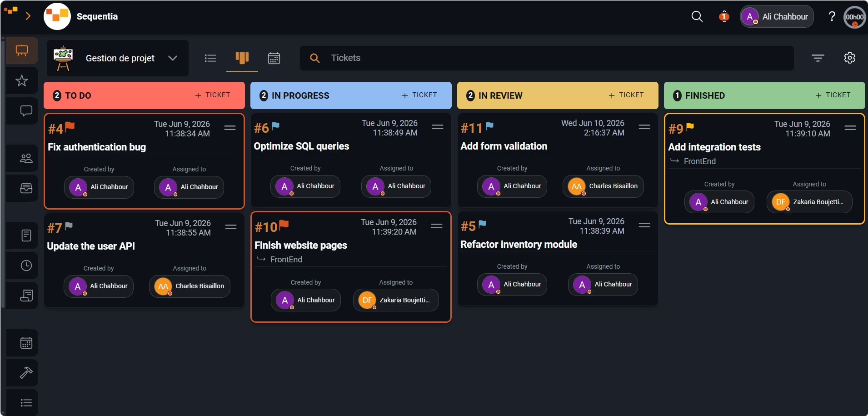868x416 pixels.
Task: Add a ticket to IN REVIEW column
Action: 626,95
